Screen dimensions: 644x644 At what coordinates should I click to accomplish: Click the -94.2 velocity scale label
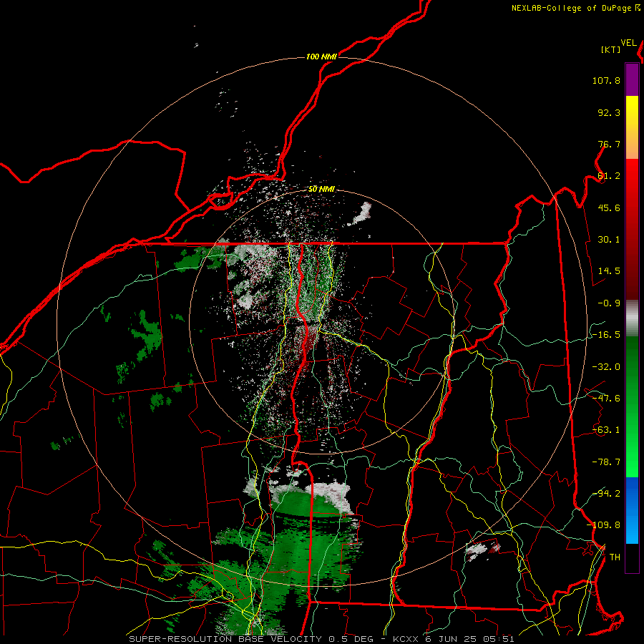click(x=606, y=493)
